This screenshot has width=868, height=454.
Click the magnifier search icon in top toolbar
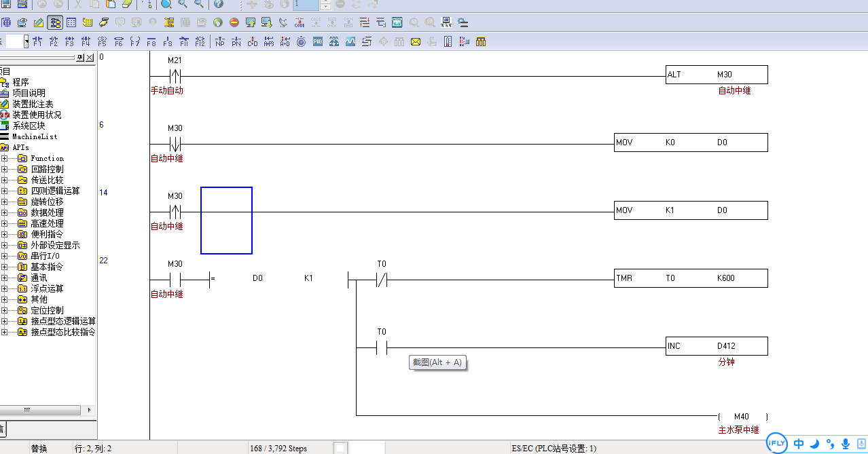[166, 4]
